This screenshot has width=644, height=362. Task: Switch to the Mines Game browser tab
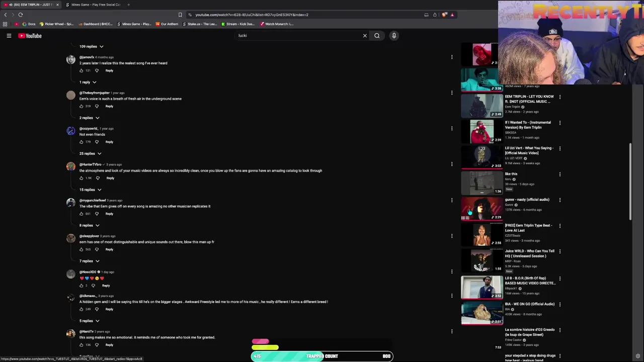[x=95, y=5]
